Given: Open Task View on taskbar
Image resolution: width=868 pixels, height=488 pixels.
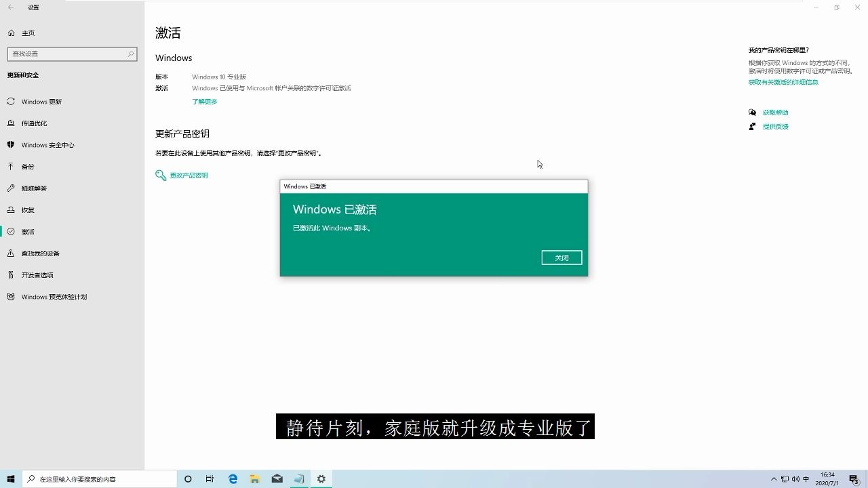Looking at the screenshot, I should pos(210,479).
